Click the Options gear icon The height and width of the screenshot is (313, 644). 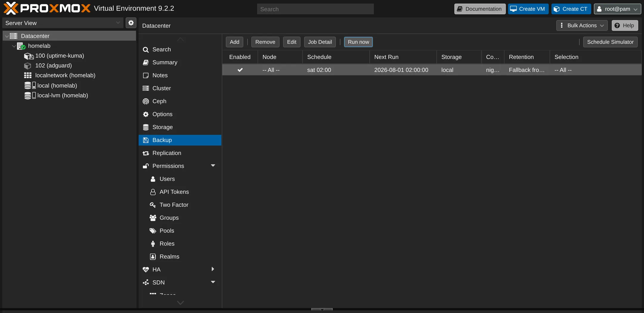146,114
